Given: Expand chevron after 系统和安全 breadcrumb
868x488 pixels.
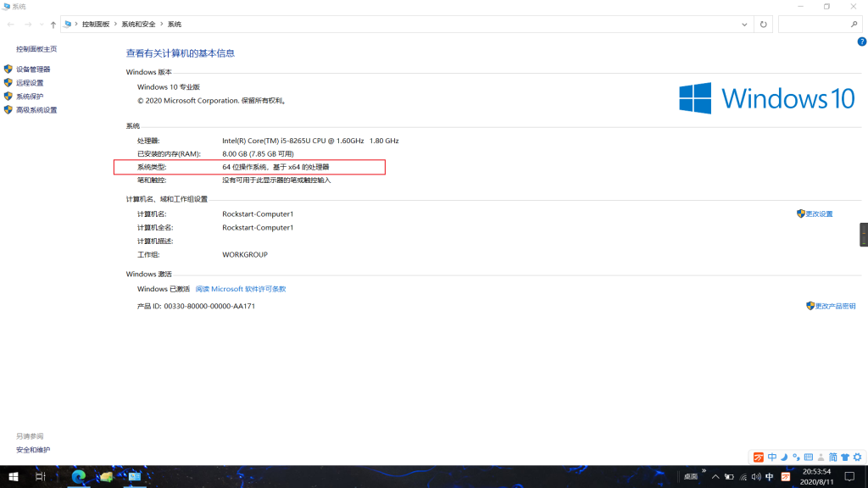Looking at the screenshot, I should [x=162, y=25].
